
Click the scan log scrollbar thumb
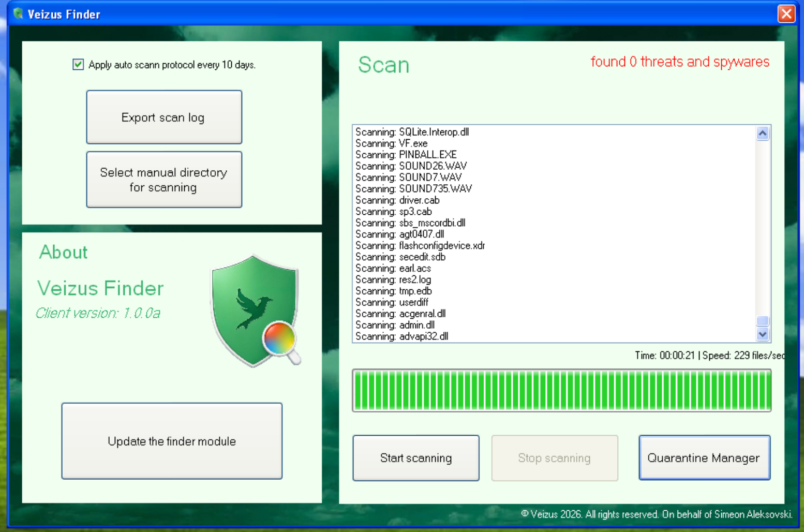pos(763,321)
